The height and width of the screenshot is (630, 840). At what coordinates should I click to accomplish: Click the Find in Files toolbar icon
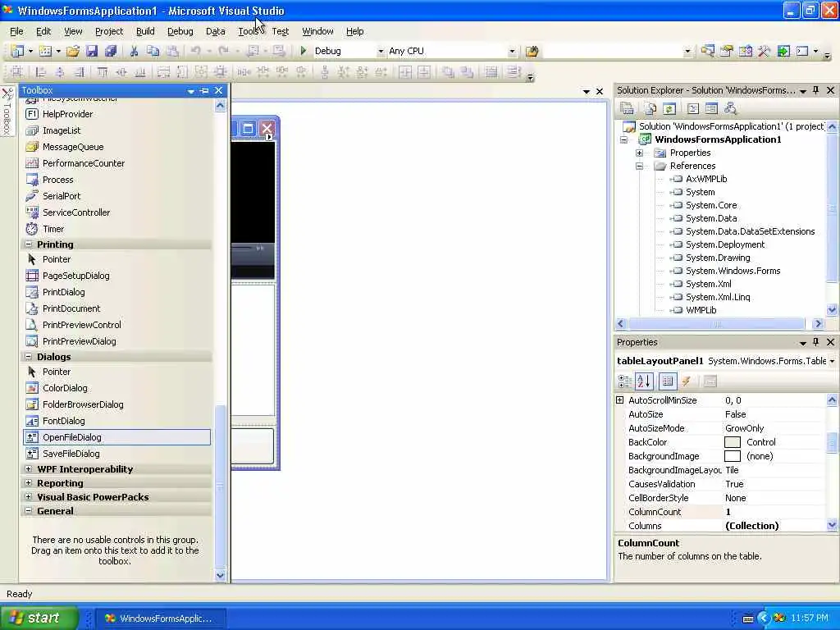tap(532, 51)
